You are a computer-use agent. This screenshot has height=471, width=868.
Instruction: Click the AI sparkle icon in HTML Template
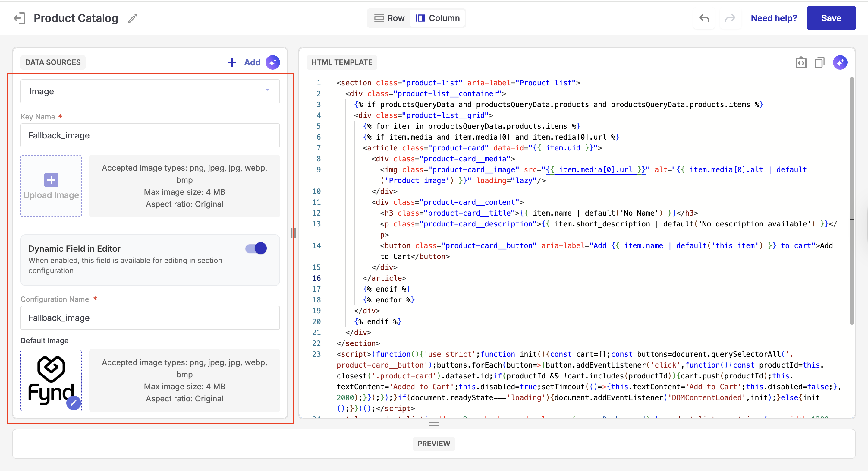point(840,62)
